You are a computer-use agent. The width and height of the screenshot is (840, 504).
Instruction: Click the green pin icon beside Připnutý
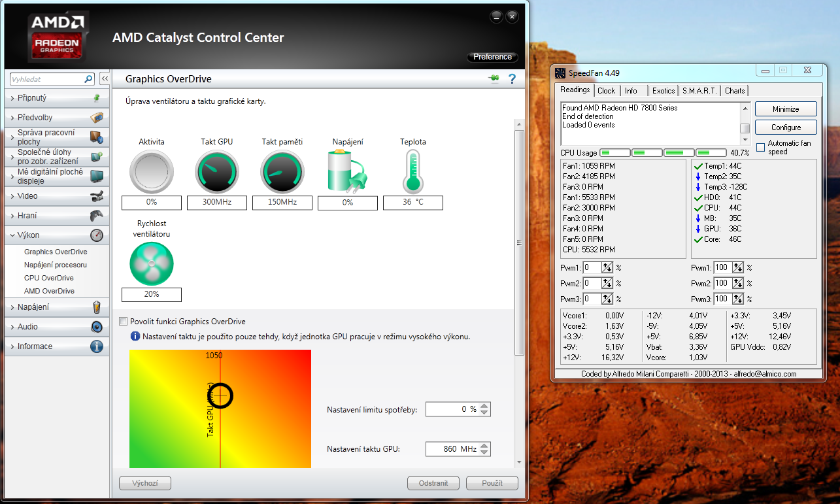tap(97, 98)
